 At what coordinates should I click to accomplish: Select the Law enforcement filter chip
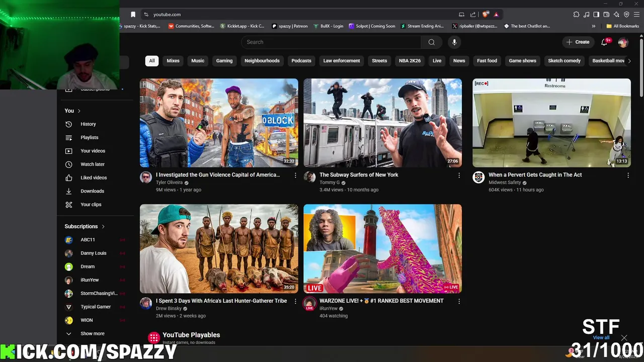342,61
